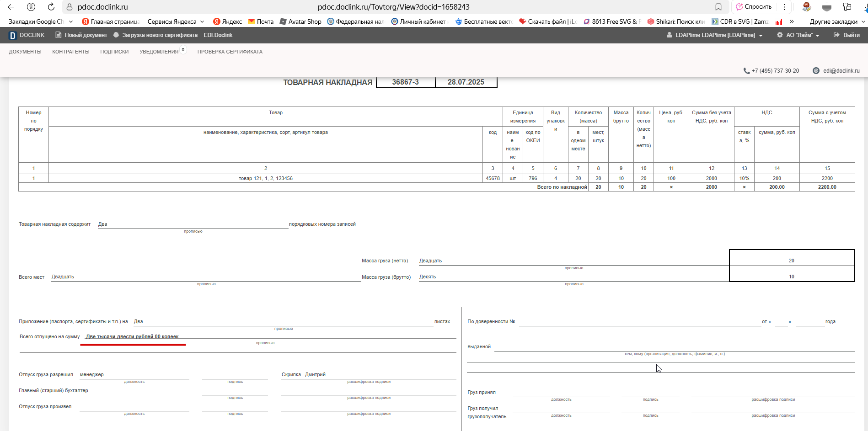
Task: Switch to the УВЕДОМЛЕНИЯ tab
Action: [159, 52]
